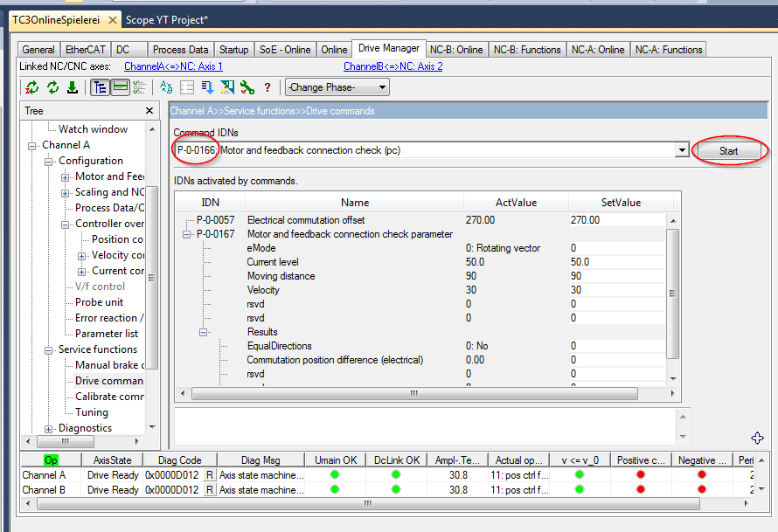778x532 pixels.
Task: Switch to the NC-A: Online tab
Action: 598,50
